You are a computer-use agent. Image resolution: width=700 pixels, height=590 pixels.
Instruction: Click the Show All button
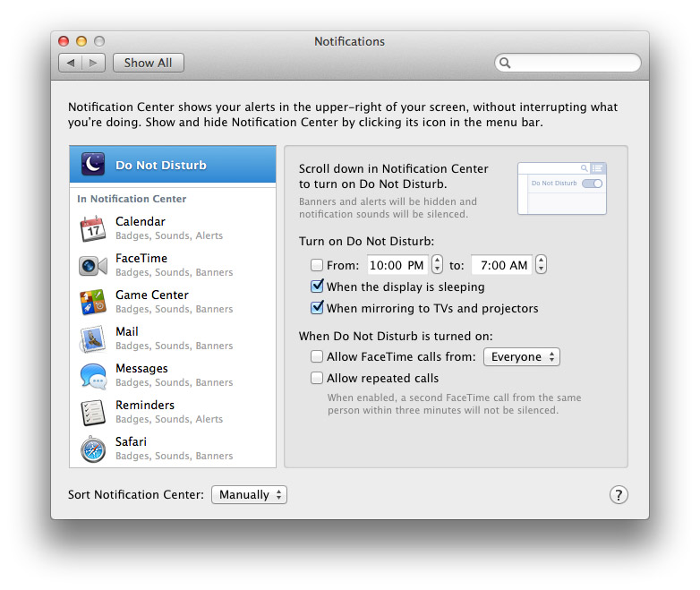tap(148, 63)
